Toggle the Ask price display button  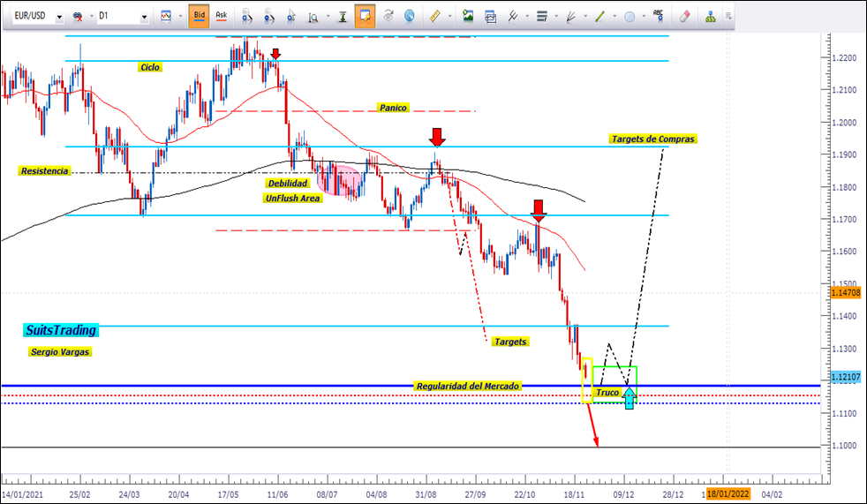(x=222, y=16)
